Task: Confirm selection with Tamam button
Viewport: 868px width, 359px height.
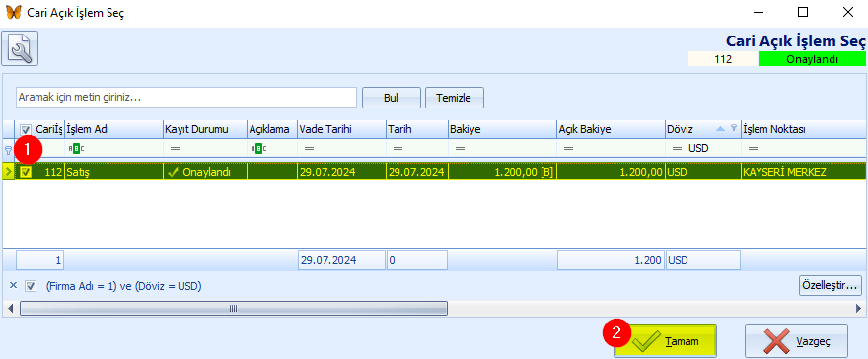Action: (x=666, y=342)
